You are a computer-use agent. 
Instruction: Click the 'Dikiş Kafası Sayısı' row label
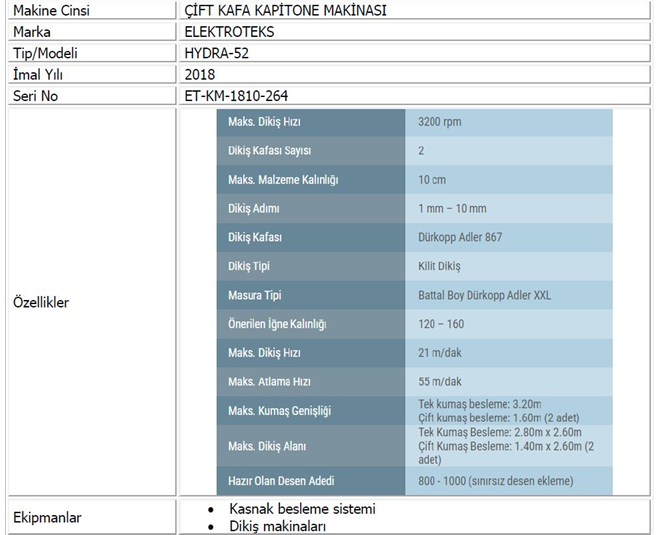click(x=269, y=151)
